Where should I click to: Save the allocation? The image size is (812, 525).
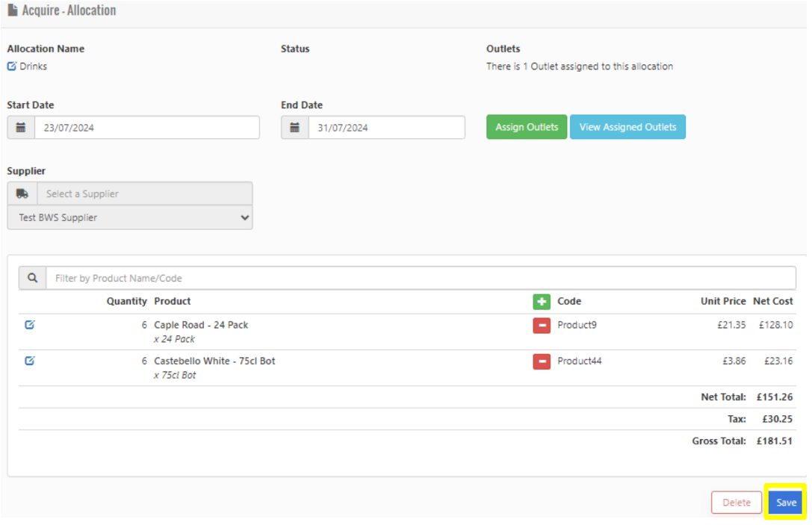pos(786,503)
